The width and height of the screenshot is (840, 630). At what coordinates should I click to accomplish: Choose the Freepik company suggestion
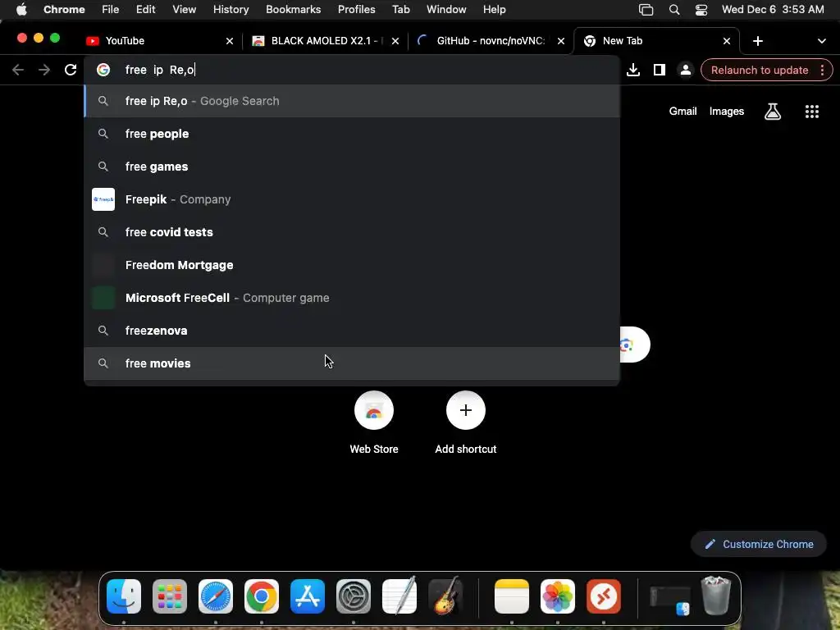(x=352, y=199)
